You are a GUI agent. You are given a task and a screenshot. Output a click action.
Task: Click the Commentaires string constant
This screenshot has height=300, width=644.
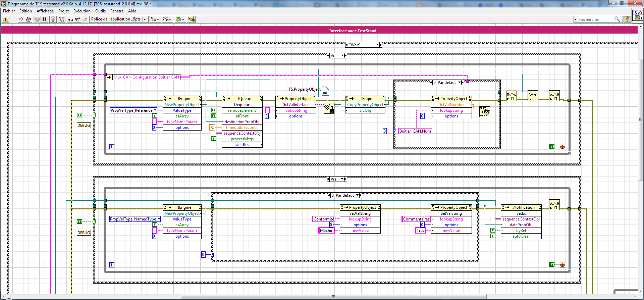coord(416,219)
